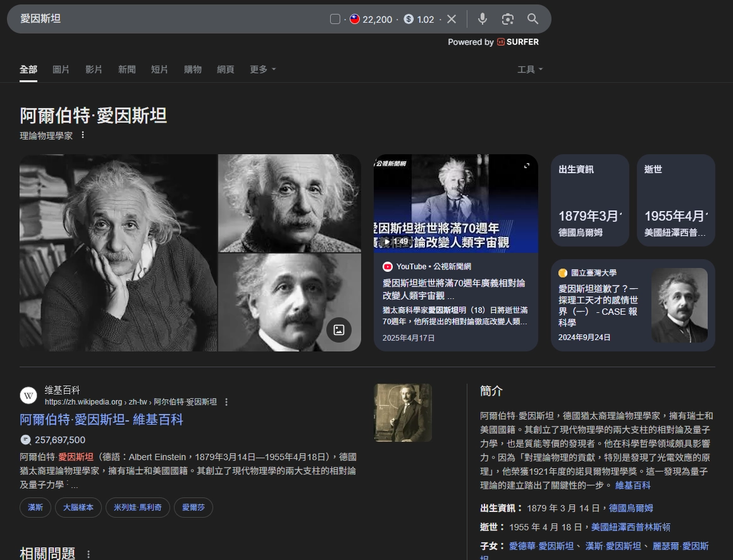Click the 257,697,500 traffic value
Image resolution: width=733 pixels, height=560 pixels.
pyautogui.click(x=60, y=440)
